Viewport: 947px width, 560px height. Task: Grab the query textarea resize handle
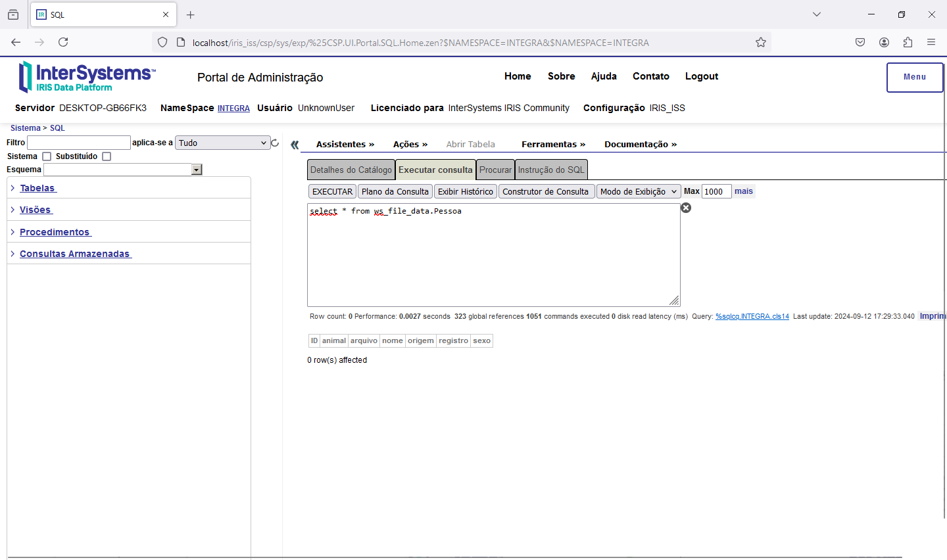pos(674,301)
